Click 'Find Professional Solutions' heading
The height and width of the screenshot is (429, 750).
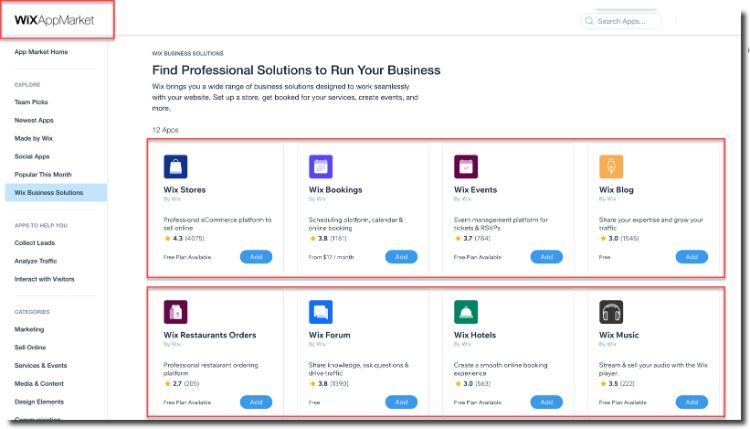coord(296,70)
